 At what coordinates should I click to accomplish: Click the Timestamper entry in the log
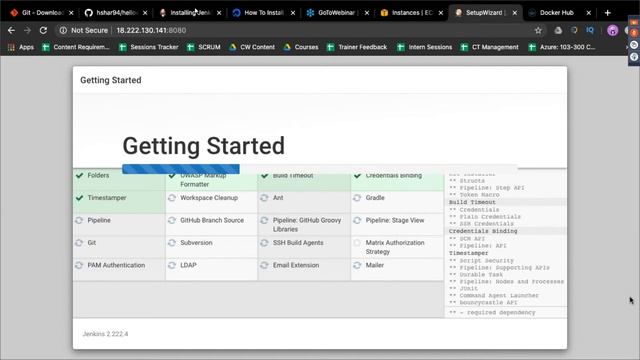469,253
